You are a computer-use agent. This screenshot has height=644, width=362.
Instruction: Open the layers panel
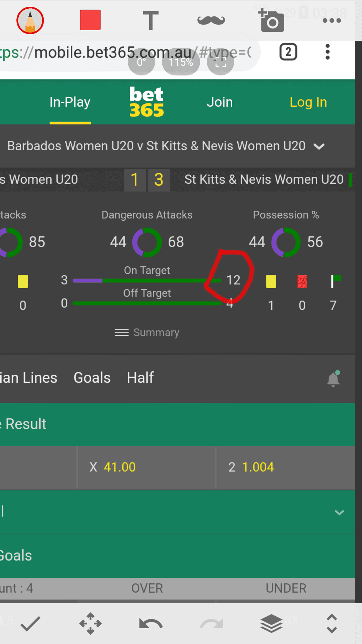271,624
